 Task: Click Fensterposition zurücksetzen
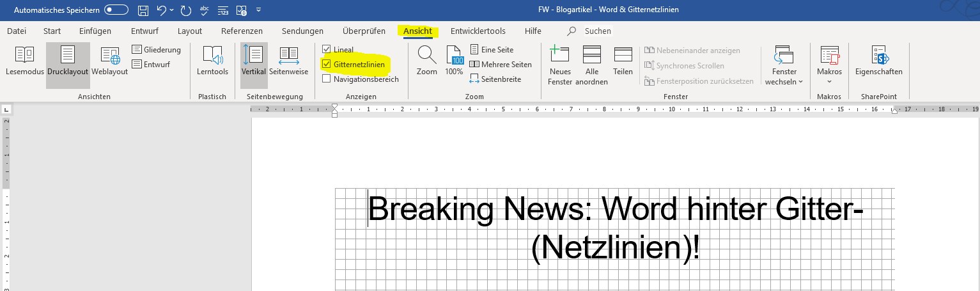pos(699,81)
